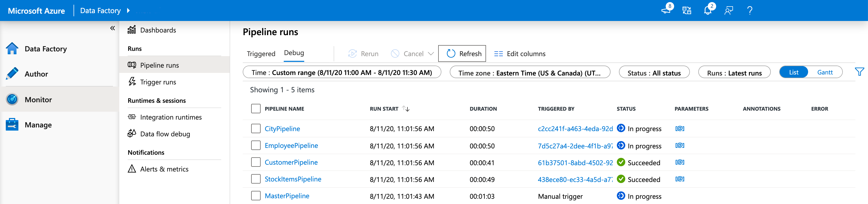Click the Dashboards chart icon
Screen dimensions: 868x204
click(132, 30)
